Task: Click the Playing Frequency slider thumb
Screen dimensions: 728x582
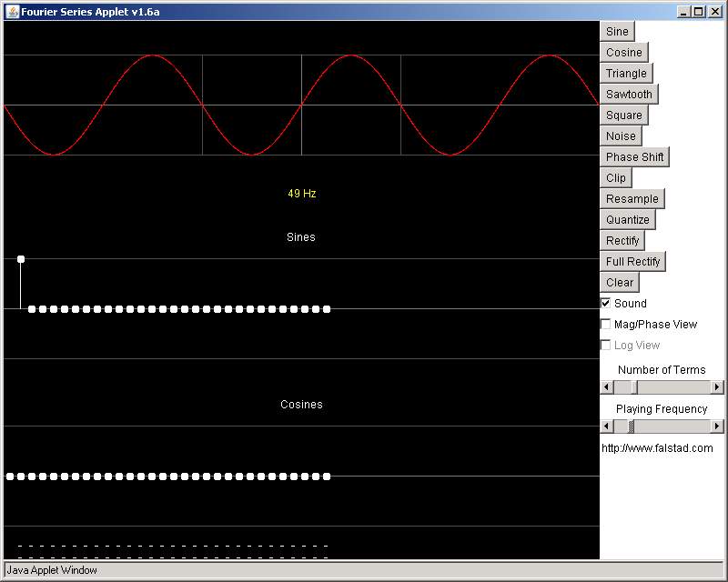Action: pos(631,426)
